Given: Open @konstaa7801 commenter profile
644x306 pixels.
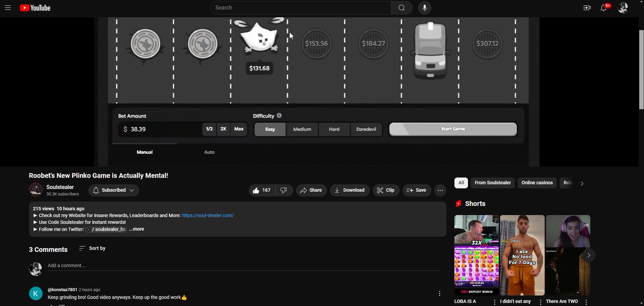Looking at the screenshot, I should [62, 289].
